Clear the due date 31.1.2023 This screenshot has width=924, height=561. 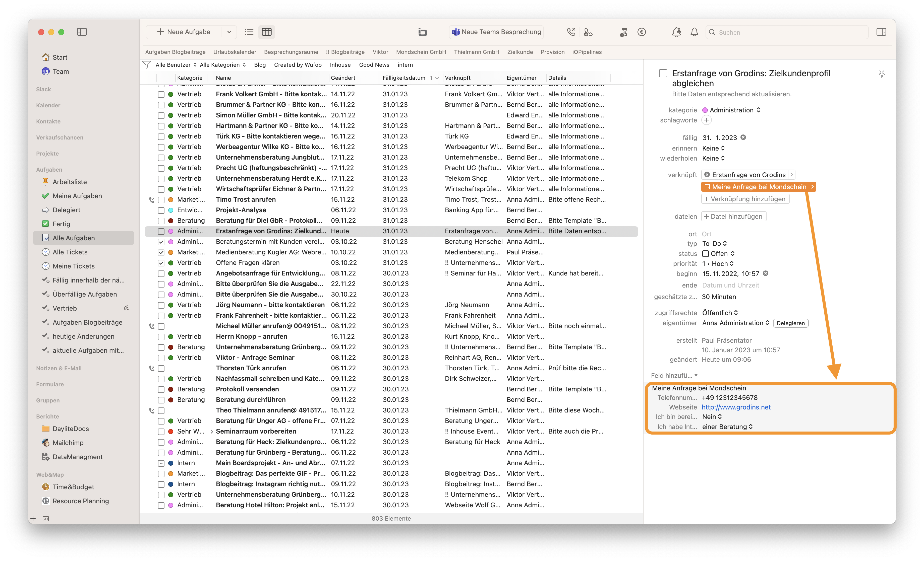tap(743, 137)
